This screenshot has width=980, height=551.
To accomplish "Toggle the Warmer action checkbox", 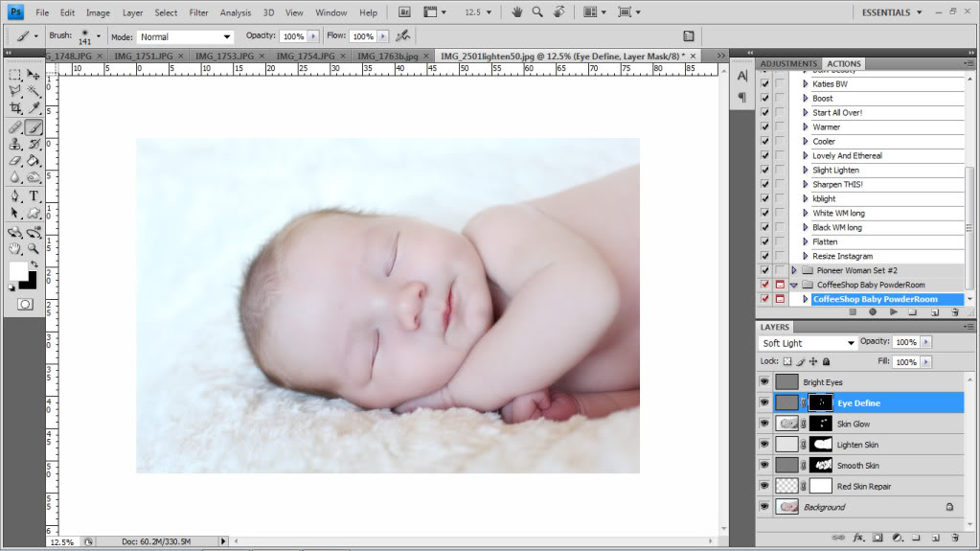I will [765, 126].
